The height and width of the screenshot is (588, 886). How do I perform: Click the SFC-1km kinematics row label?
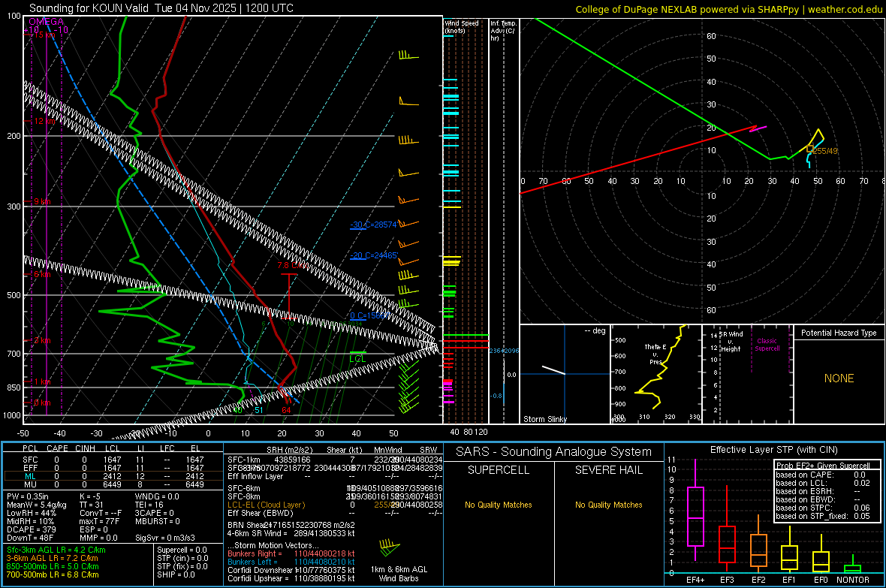click(244, 460)
